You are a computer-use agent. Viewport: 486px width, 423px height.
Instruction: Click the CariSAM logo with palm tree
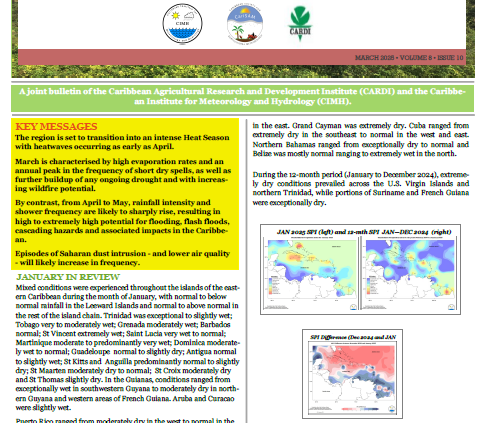click(x=245, y=24)
